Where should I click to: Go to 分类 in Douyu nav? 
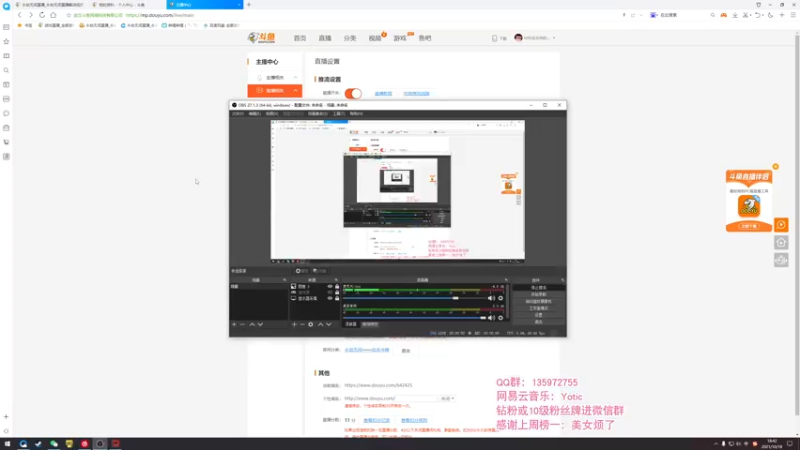350,38
